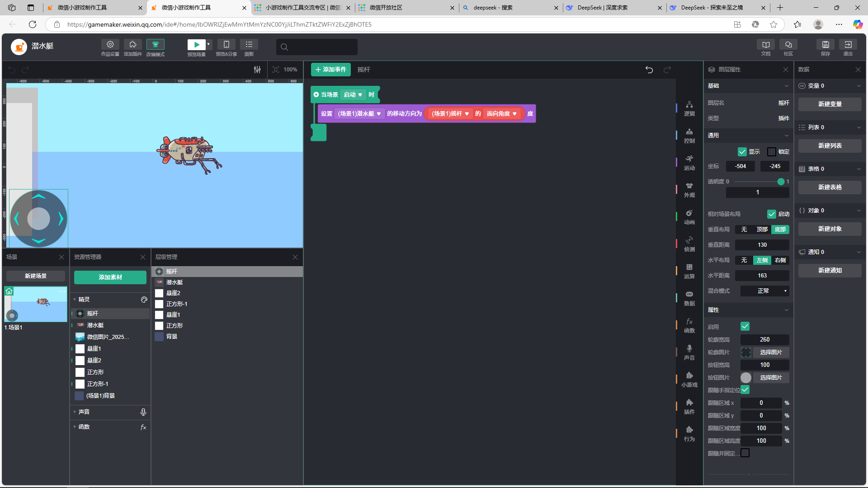Viewport: 868px width, 488px height.
Task: Select the 控制 control block category
Action: coord(689,136)
